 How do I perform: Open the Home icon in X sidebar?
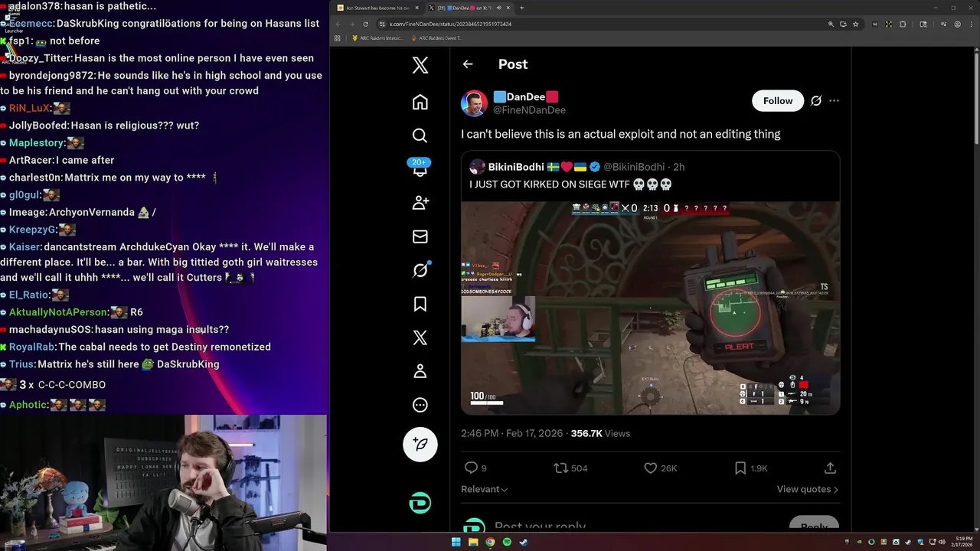pos(420,102)
